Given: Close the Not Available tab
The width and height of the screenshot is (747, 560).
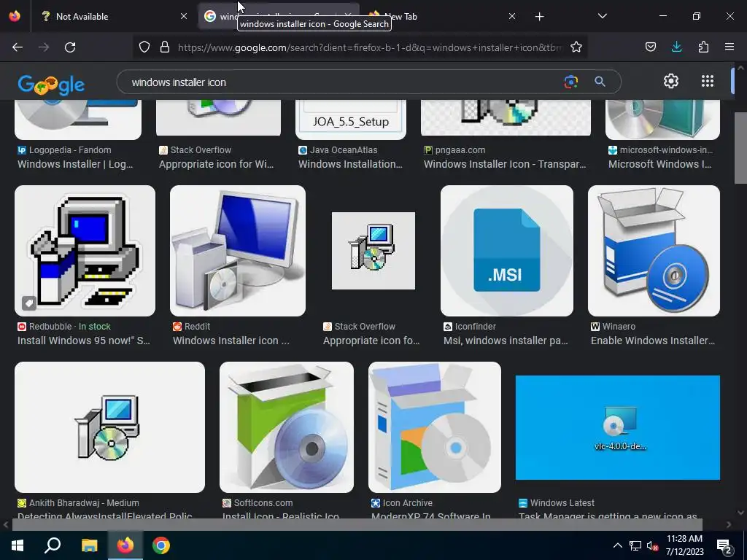Looking at the screenshot, I should 183,16.
